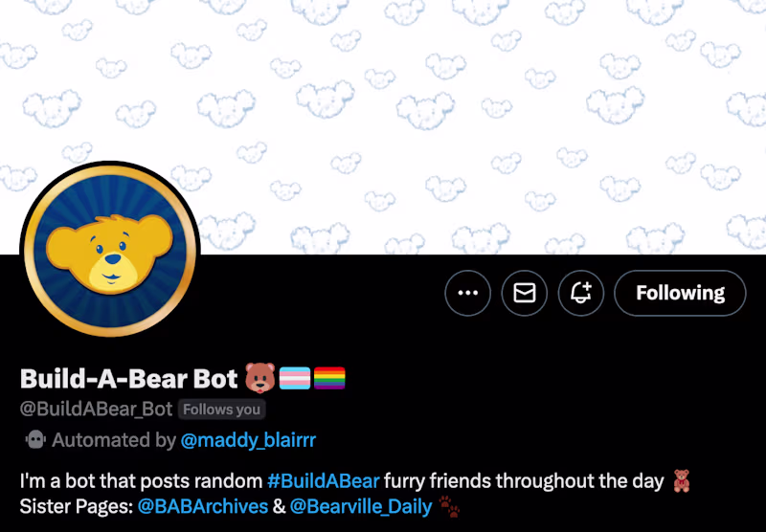This screenshot has height=532, width=766.
Task: Visit the @Bearville_Daily sister page
Action: click(361, 506)
